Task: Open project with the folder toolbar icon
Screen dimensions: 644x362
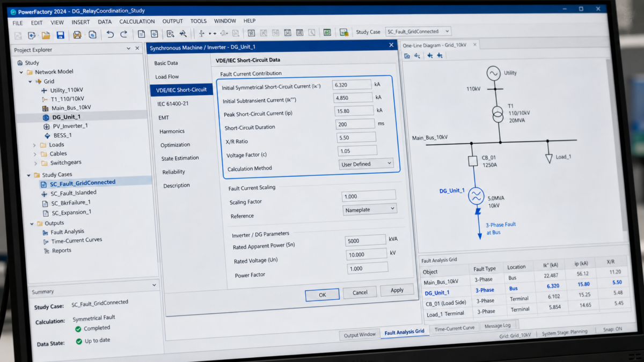Action: [46, 35]
